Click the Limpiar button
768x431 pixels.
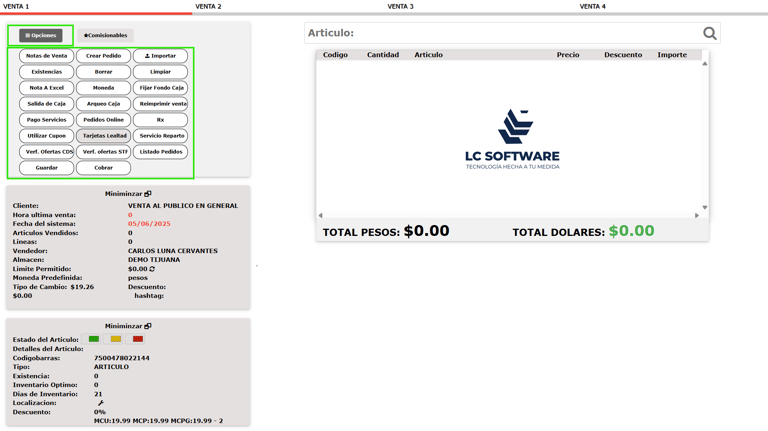tap(160, 72)
